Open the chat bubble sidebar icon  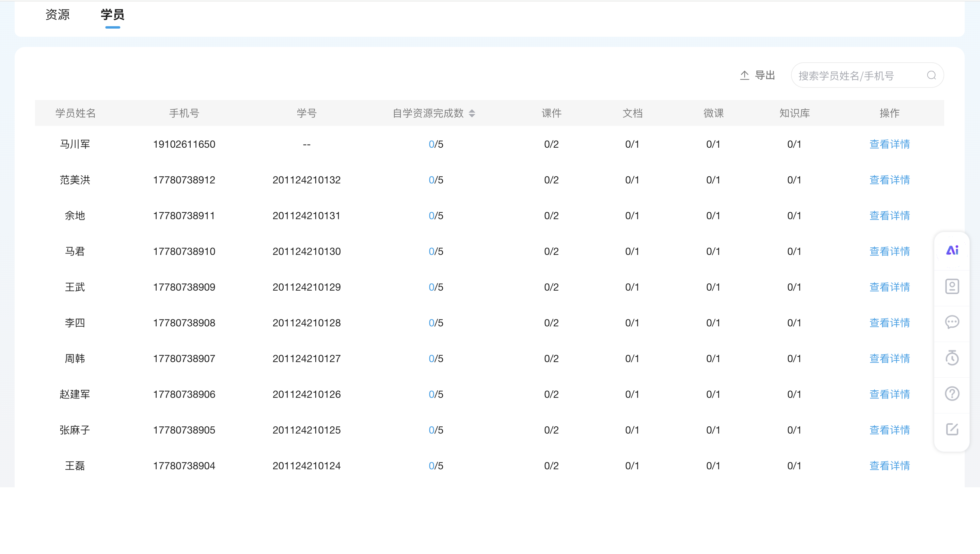(952, 322)
